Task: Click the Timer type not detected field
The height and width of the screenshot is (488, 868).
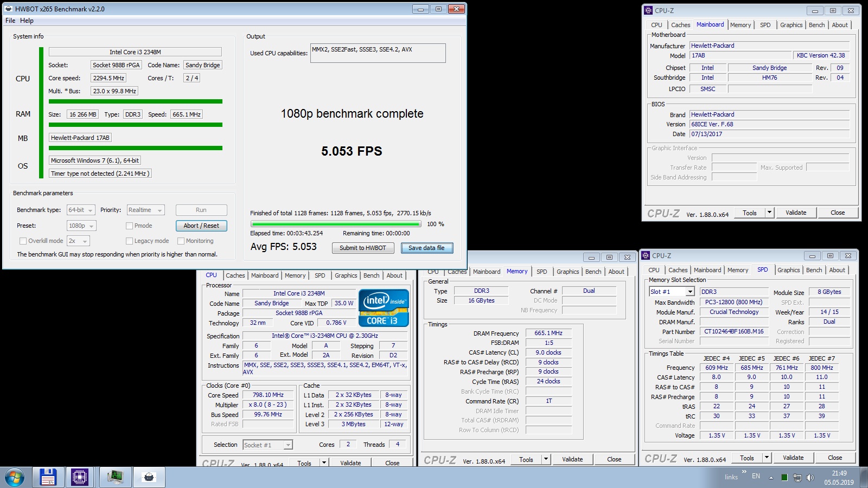Action: pos(100,174)
